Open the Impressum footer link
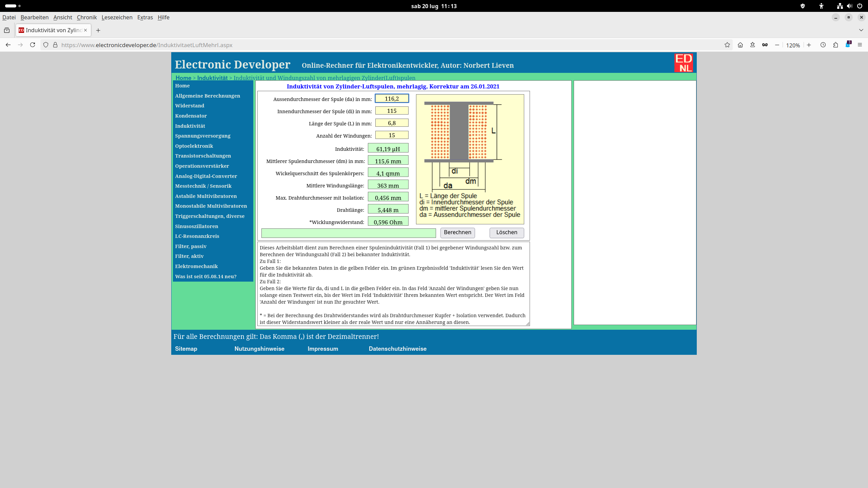 pos(323,349)
